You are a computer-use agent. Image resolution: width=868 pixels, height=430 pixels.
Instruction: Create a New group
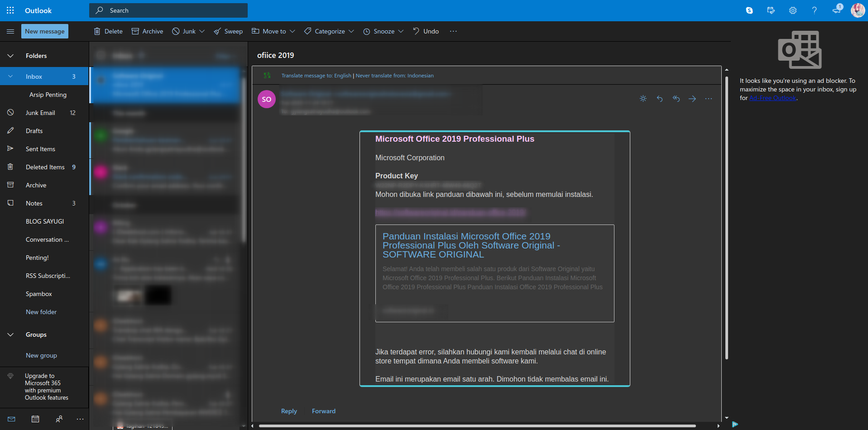(41, 355)
